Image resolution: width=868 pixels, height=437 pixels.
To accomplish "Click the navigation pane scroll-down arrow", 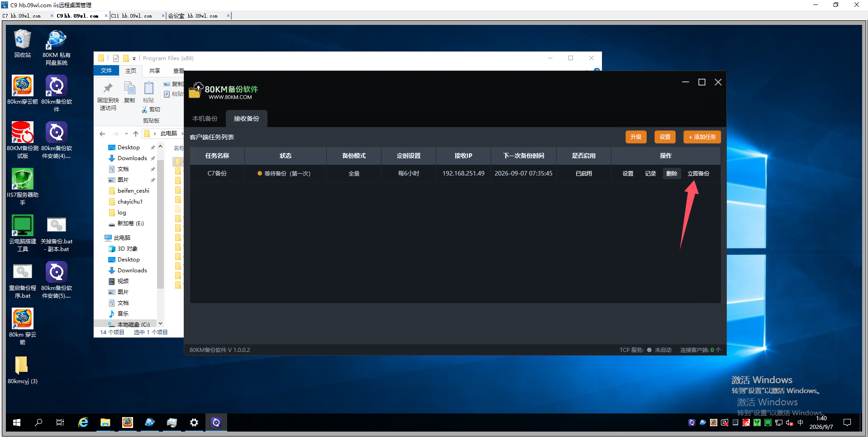I will pyautogui.click(x=160, y=323).
